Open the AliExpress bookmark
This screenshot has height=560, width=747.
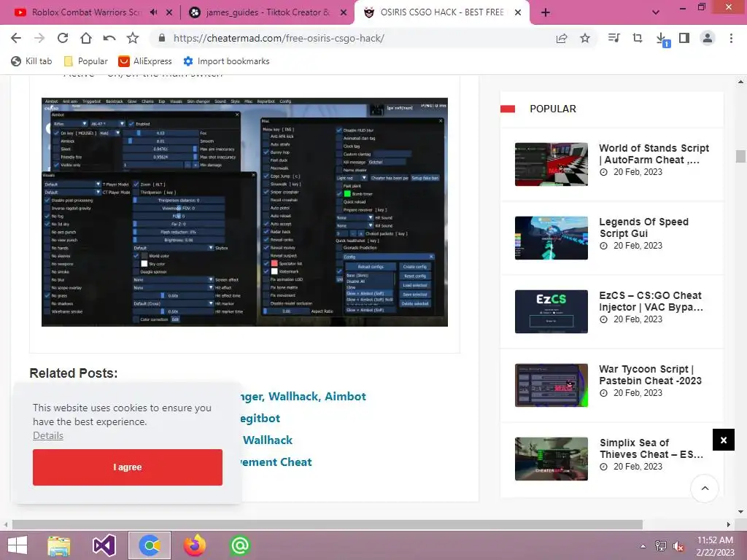tap(145, 61)
